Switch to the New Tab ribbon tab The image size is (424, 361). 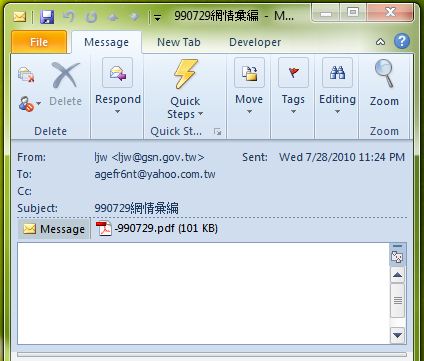(x=179, y=42)
